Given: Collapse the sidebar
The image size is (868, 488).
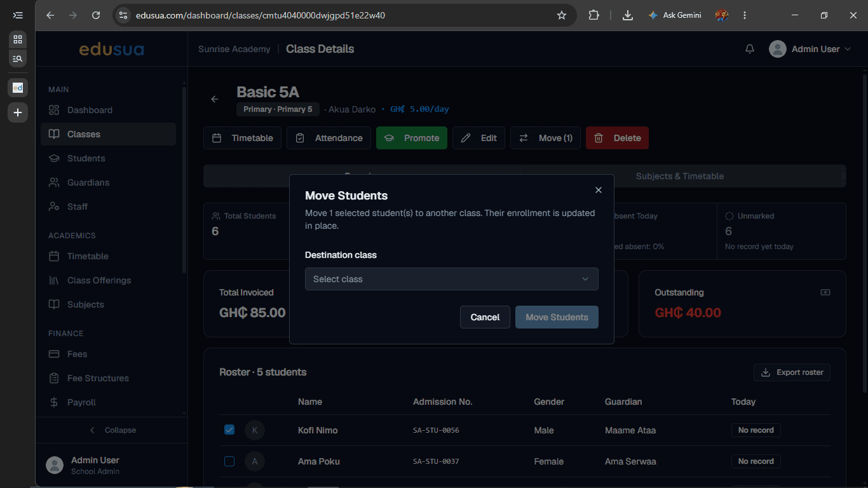Looking at the screenshot, I should coord(112,430).
